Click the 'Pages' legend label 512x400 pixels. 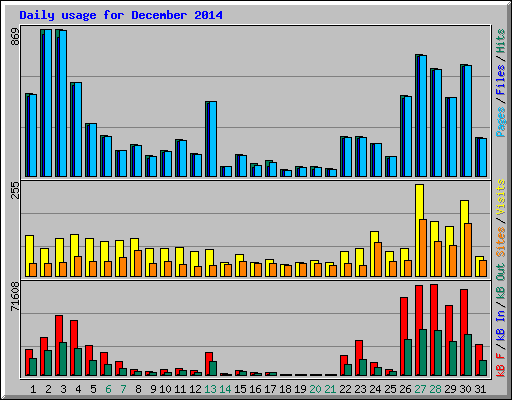(x=500, y=122)
